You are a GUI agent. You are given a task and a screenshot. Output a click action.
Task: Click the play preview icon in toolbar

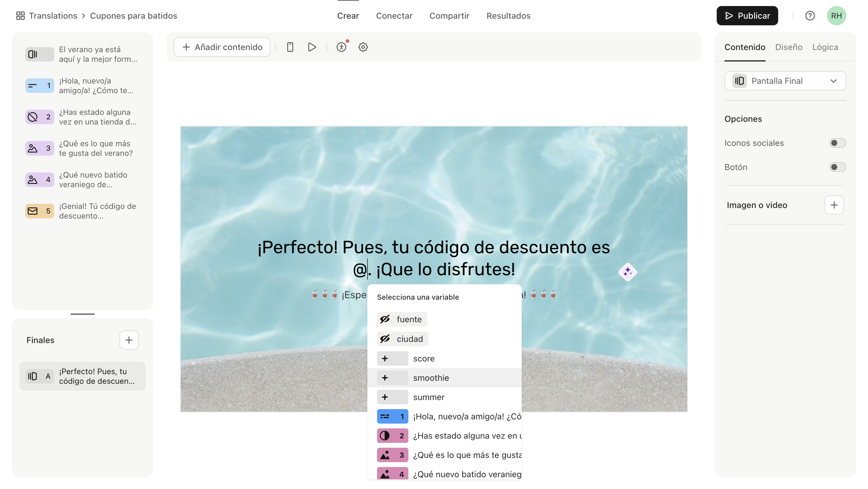[x=312, y=47]
